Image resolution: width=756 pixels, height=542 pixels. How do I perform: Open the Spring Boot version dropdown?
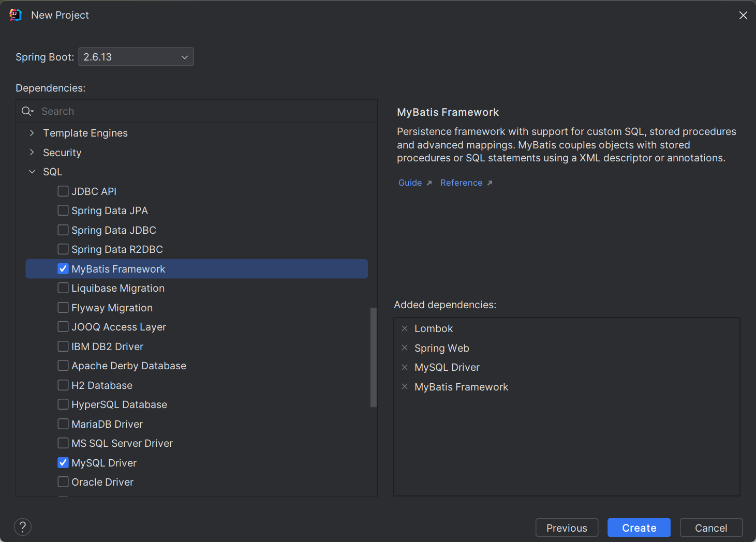[x=136, y=57]
